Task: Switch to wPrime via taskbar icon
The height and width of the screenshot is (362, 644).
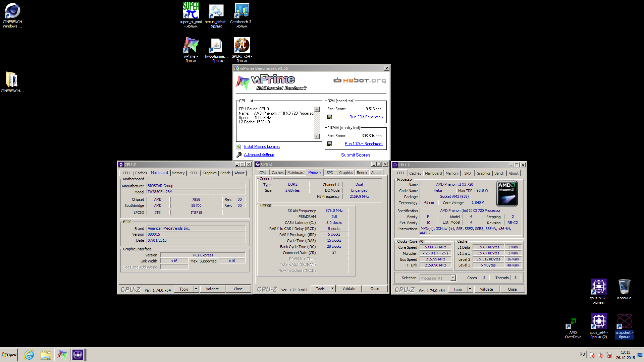Action: [62, 355]
